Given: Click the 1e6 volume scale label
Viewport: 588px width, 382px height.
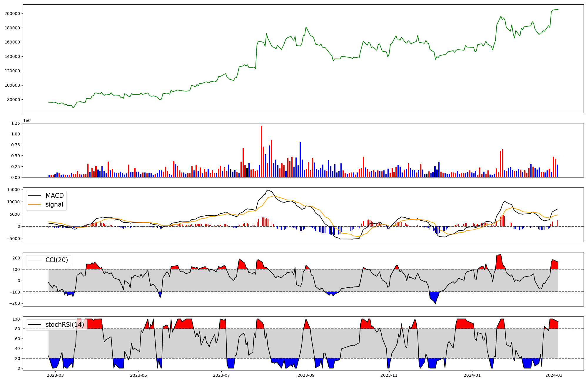Looking at the screenshot, I should [27, 121].
